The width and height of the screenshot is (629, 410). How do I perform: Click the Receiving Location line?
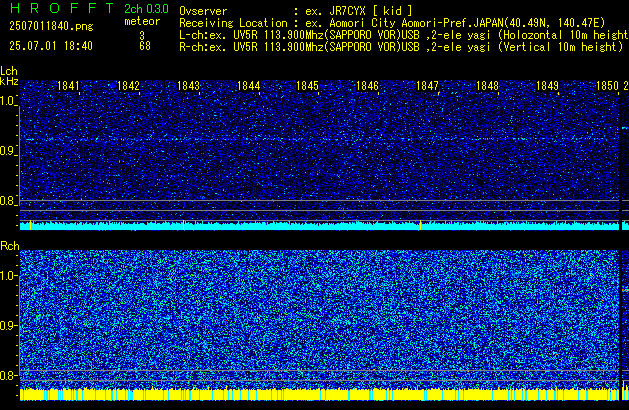[x=392, y=23]
